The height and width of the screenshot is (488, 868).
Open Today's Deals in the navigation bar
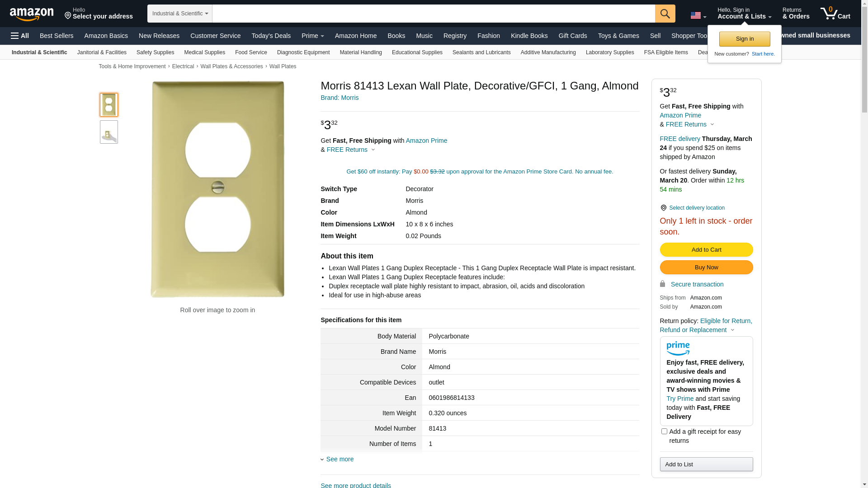271,36
